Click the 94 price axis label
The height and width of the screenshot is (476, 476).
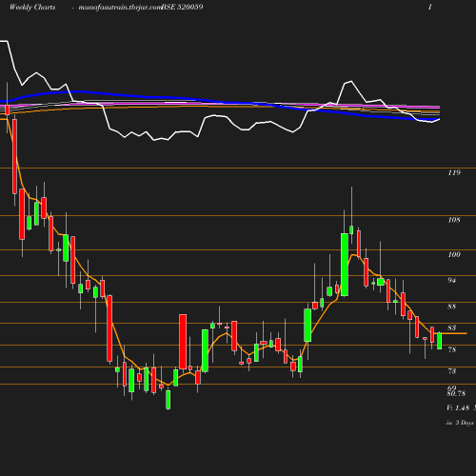452,280
